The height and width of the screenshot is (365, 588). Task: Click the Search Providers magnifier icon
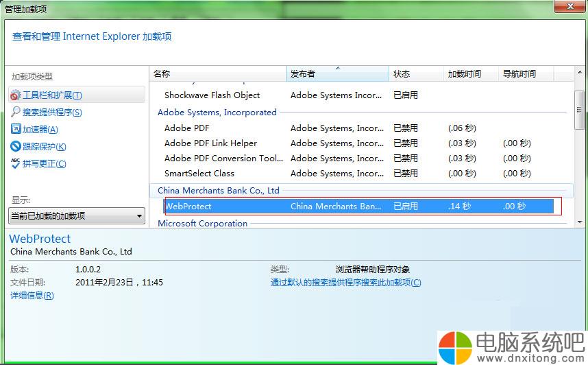tap(15, 112)
